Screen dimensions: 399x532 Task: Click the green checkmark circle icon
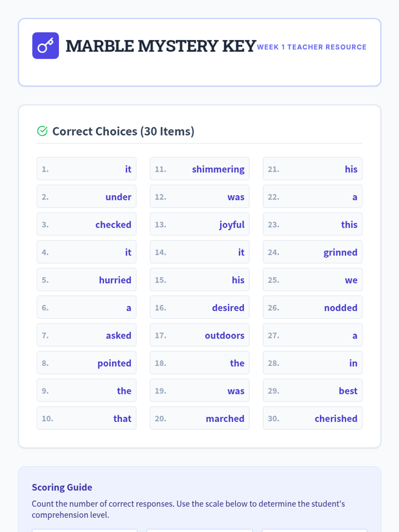click(42, 131)
